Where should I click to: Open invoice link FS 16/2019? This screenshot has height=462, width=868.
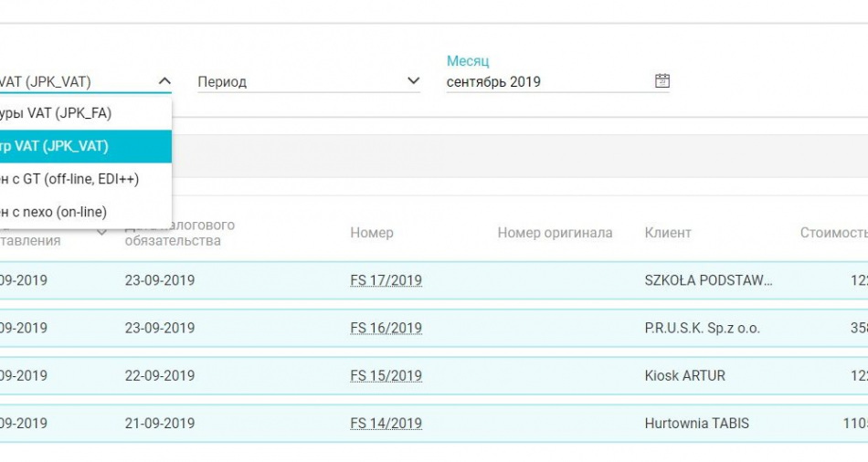point(386,328)
